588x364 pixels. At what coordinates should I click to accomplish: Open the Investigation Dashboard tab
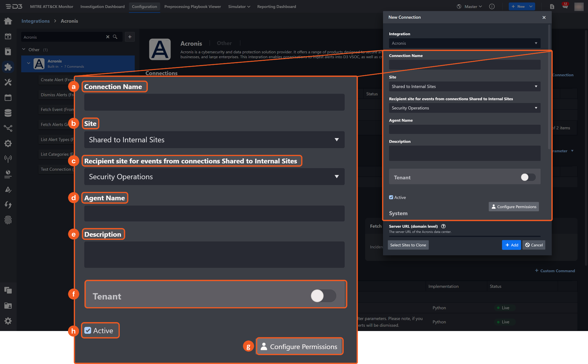coord(102,6)
